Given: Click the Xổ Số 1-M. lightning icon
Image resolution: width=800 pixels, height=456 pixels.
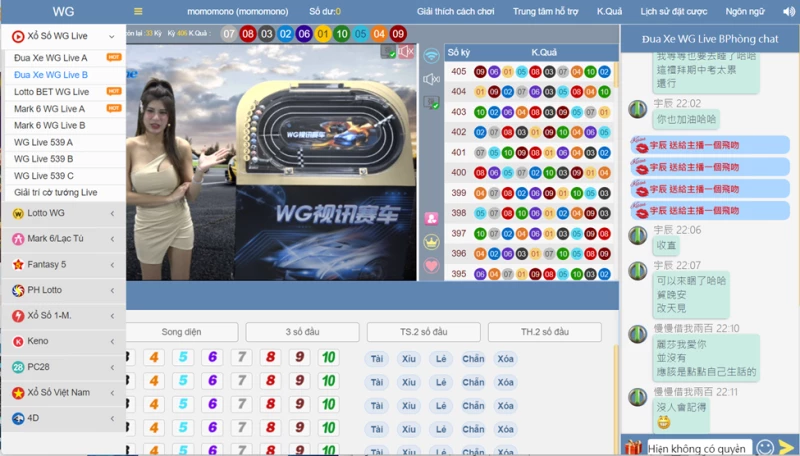Looking at the screenshot, I should point(18,316).
